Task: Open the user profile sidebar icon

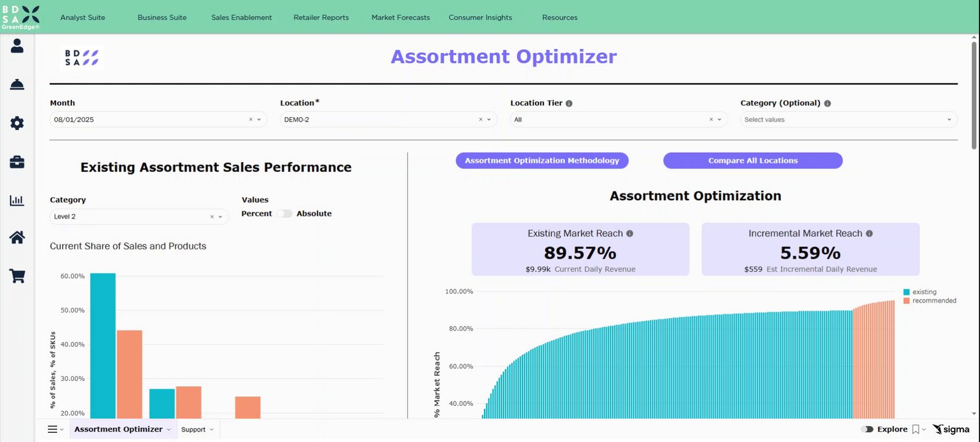Action: tap(17, 46)
